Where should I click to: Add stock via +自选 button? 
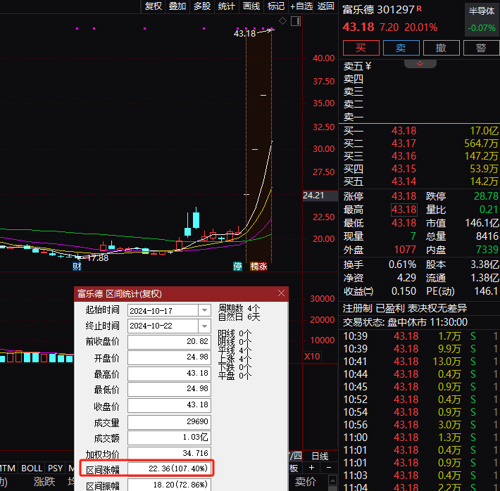coord(302,6)
